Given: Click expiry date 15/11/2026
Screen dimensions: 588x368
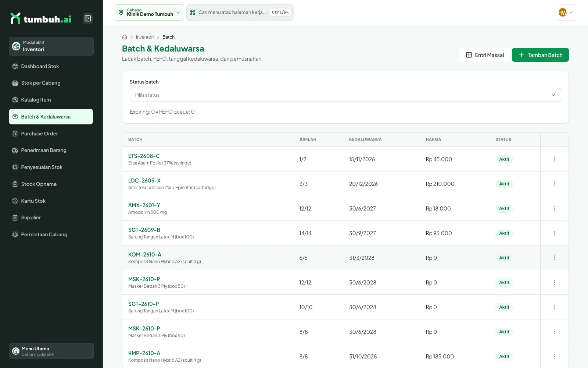Looking at the screenshot, I should coord(362,159).
